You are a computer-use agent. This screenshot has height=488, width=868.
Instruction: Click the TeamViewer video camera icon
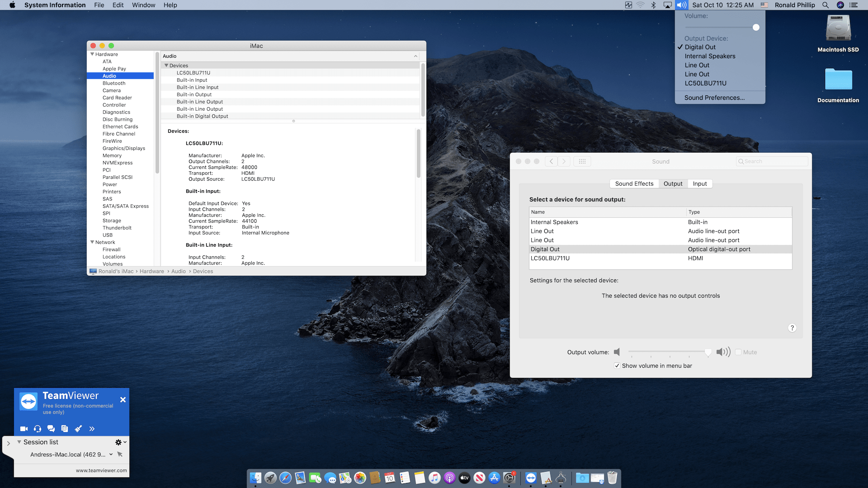pyautogui.click(x=24, y=429)
